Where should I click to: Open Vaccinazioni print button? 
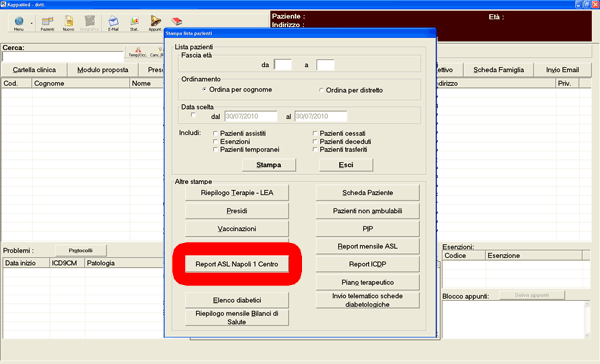[237, 229]
